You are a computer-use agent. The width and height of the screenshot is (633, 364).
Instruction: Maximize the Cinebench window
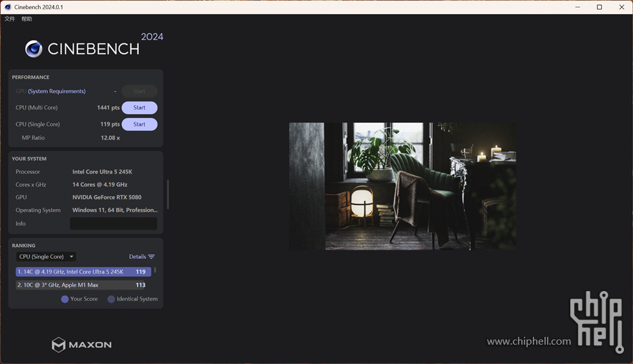pyautogui.click(x=599, y=7)
